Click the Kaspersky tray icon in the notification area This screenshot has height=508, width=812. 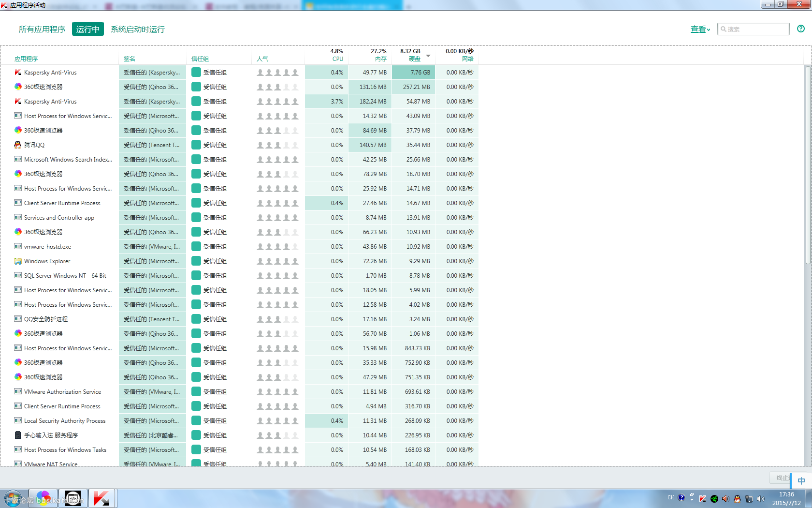click(x=703, y=498)
